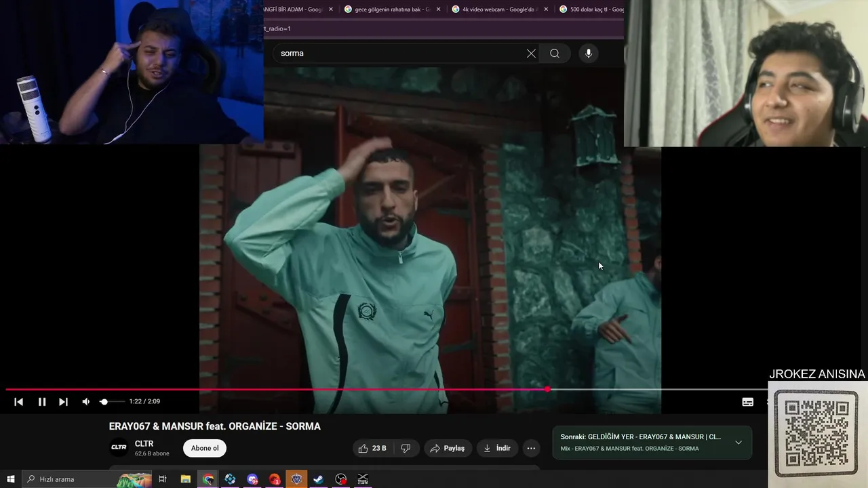
Task: Run search with magnifier icon
Action: (555, 54)
